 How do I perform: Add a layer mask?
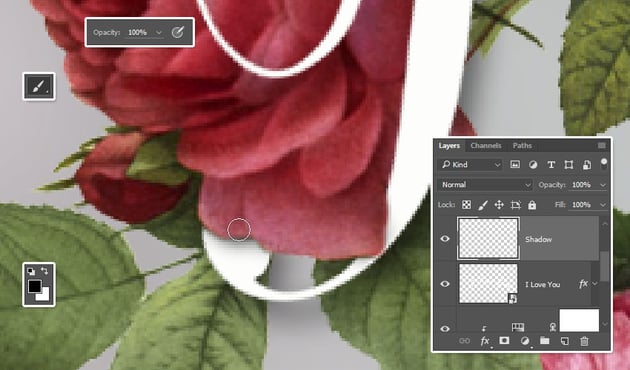504,341
